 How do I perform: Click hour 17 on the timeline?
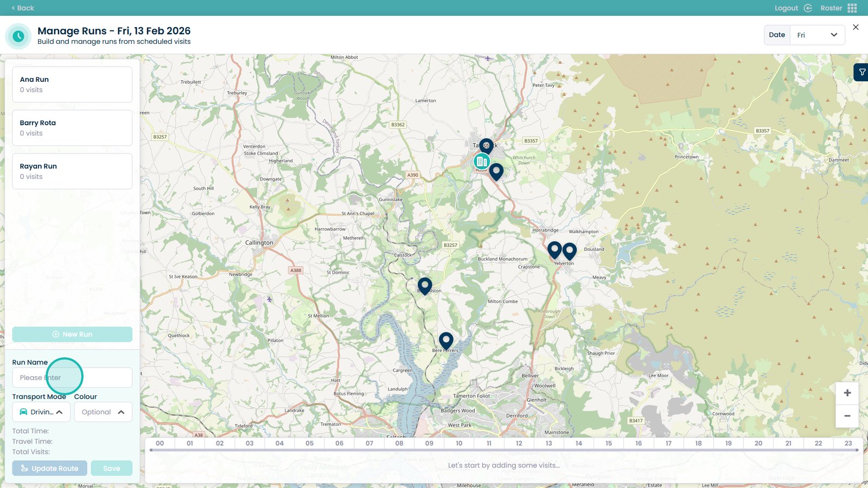tap(669, 443)
